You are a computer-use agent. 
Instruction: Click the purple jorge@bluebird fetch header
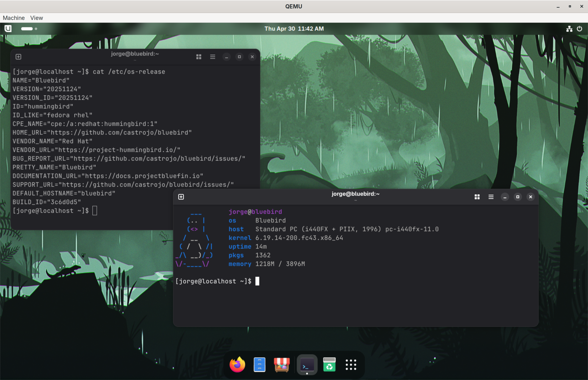255,212
